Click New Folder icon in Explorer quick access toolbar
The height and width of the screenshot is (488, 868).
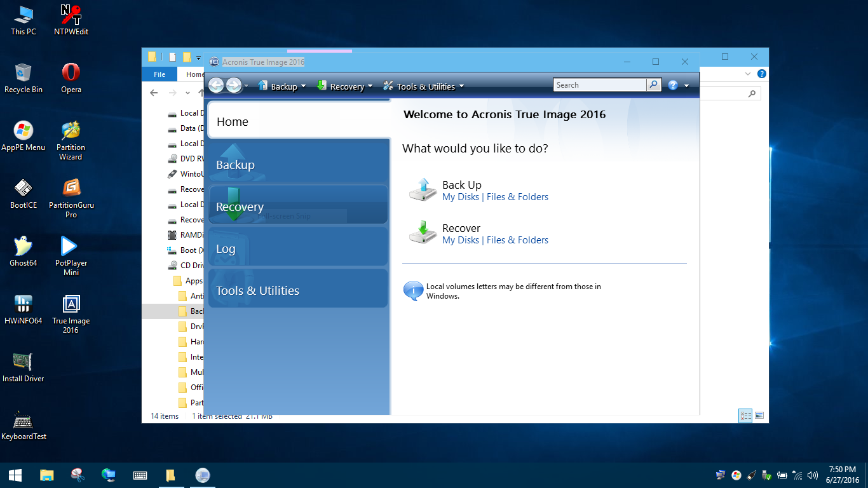[x=187, y=57]
